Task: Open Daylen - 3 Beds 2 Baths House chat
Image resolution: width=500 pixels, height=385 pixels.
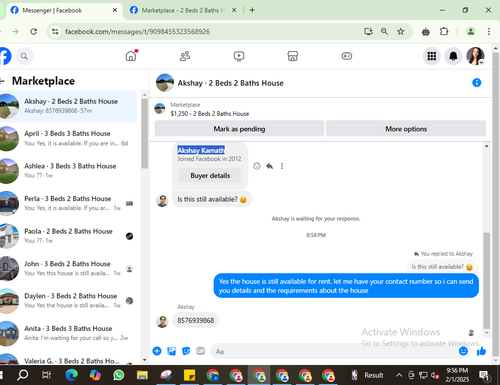Action: pos(68,301)
